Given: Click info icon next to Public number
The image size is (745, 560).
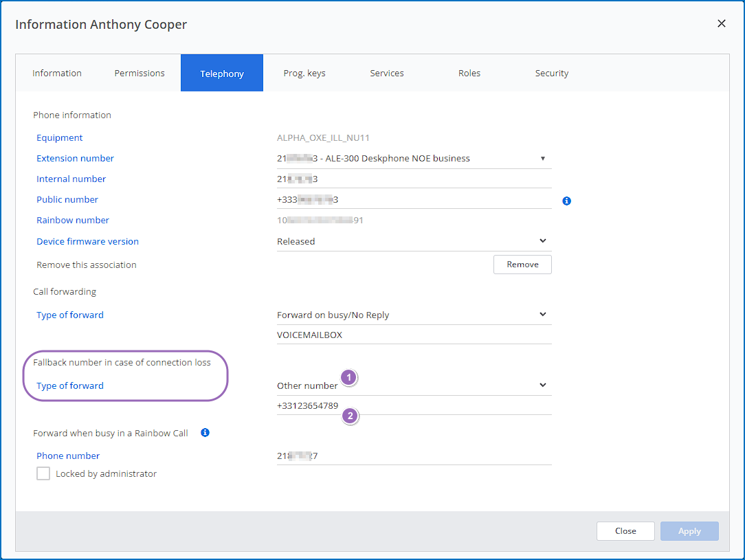Looking at the screenshot, I should coord(566,201).
